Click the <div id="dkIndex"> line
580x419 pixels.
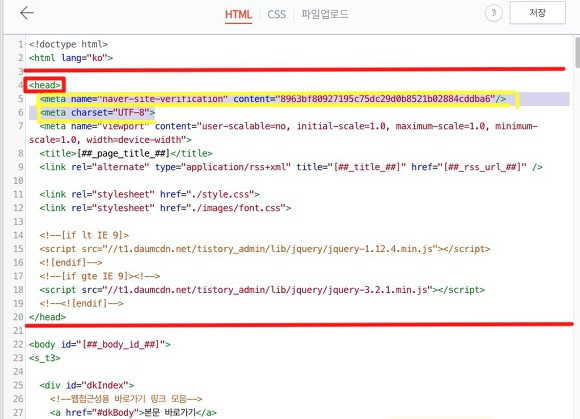click(87, 385)
